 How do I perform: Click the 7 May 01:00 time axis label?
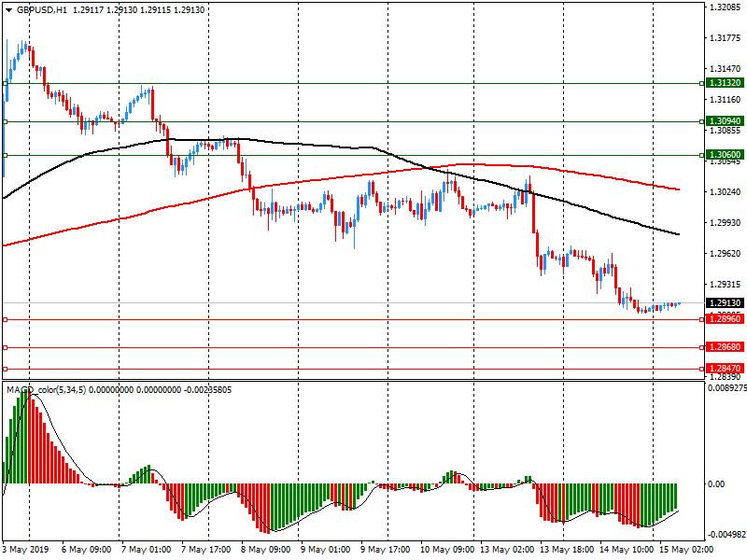click(x=146, y=550)
